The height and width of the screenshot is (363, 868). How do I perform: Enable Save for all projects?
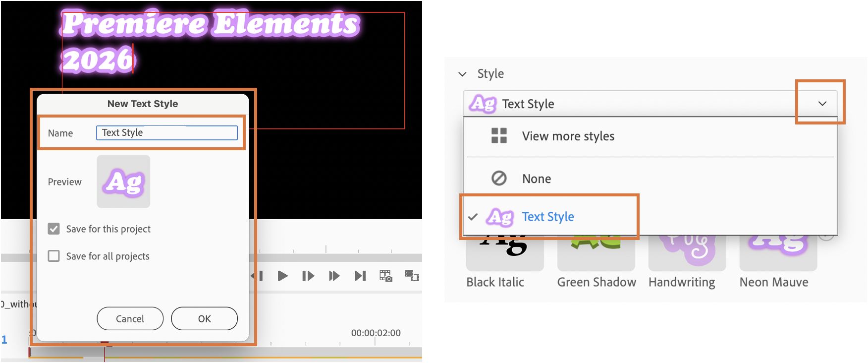[x=54, y=256]
